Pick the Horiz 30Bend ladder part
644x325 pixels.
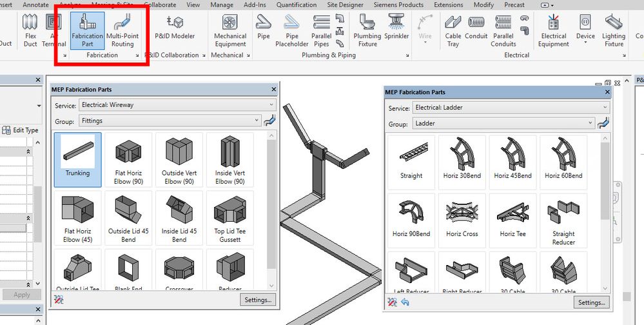pos(462,162)
